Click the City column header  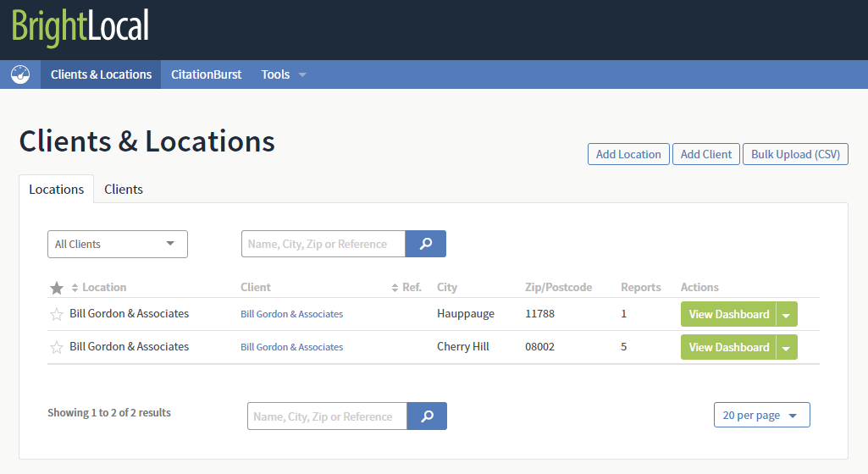[447, 288]
